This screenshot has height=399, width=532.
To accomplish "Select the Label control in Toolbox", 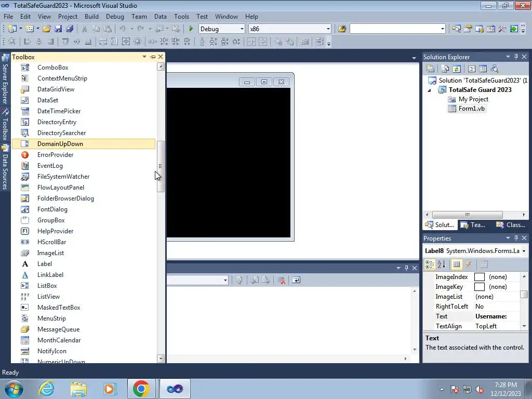I will click(x=84, y=264).
